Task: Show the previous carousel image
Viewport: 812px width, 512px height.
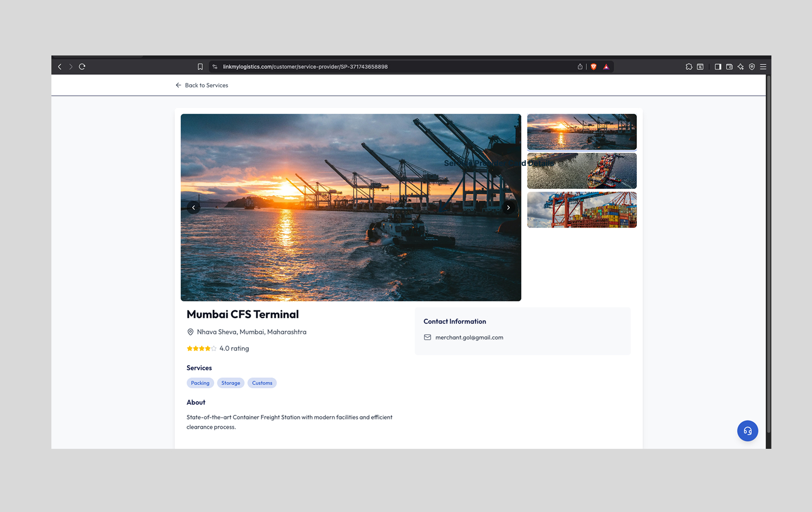Action: pos(193,207)
